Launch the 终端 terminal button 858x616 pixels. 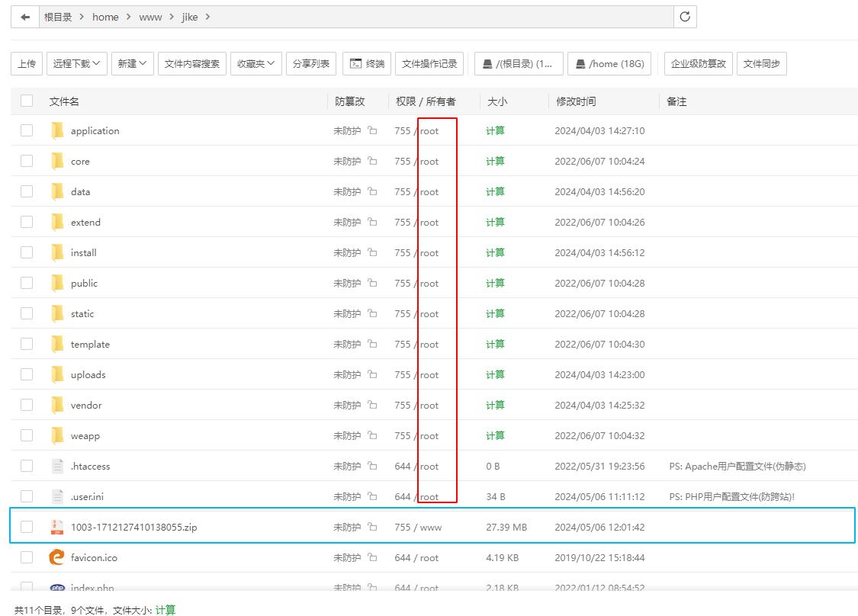click(x=367, y=63)
